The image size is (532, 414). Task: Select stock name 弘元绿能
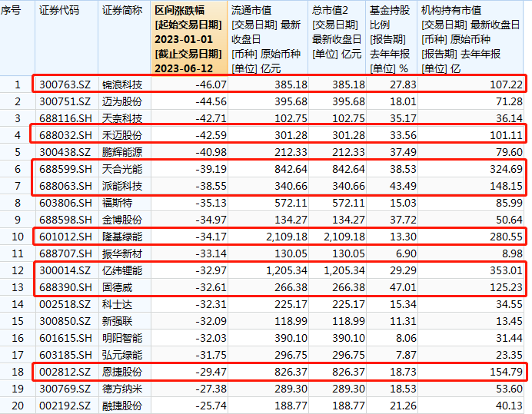click(122, 355)
